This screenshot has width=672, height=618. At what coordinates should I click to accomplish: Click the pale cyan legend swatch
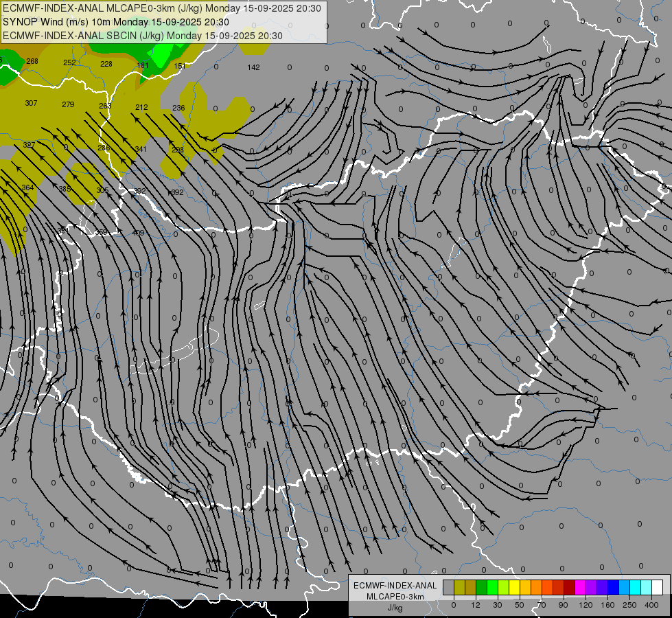click(x=647, y=587)
